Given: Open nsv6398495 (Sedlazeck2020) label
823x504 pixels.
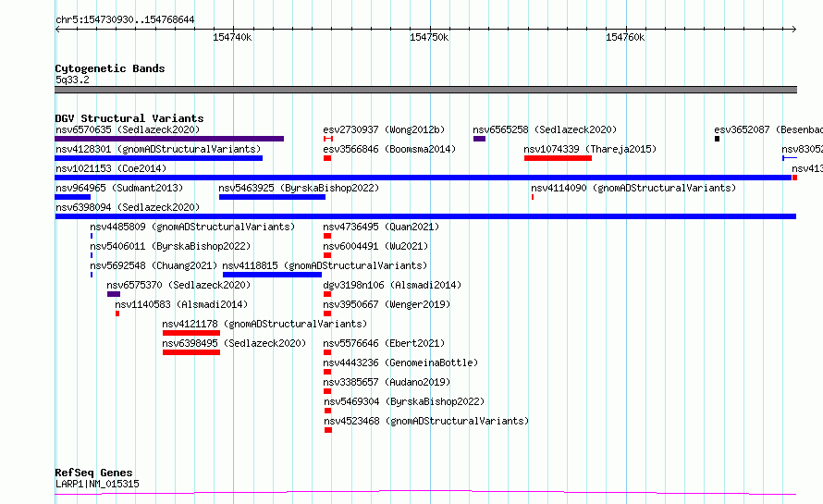Looking at the screenshot, I should click(234, 343).
